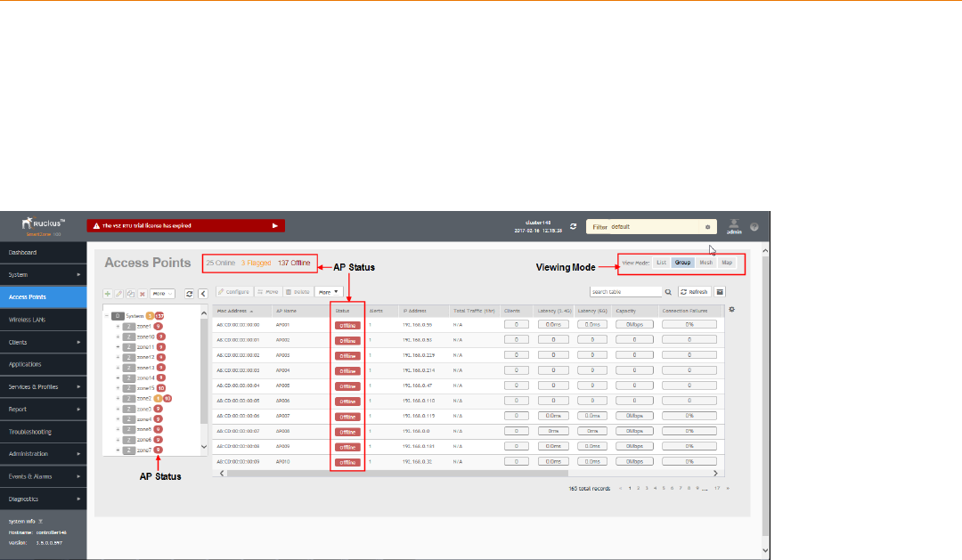Clone the selected zone with the copy icon
Screen dimensions: 962x560
pyautogui.click(x=131, y=294)
